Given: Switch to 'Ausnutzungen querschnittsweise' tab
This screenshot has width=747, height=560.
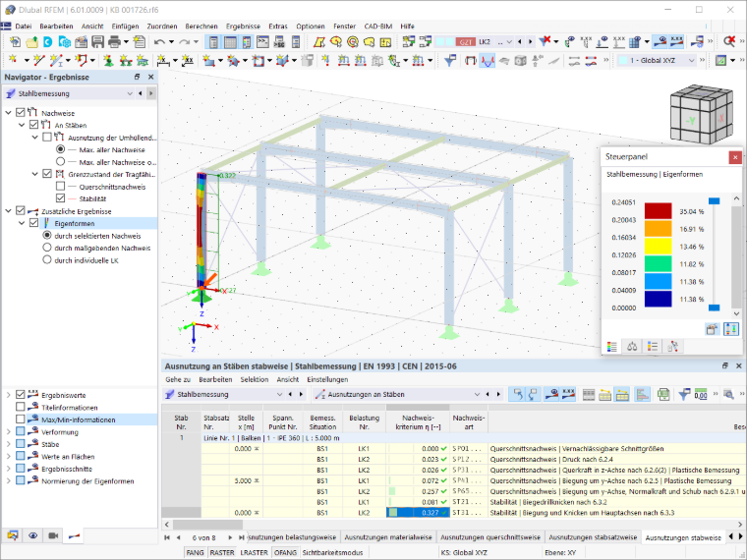Looking at the screenshot, I should click(x=490, y=537).
